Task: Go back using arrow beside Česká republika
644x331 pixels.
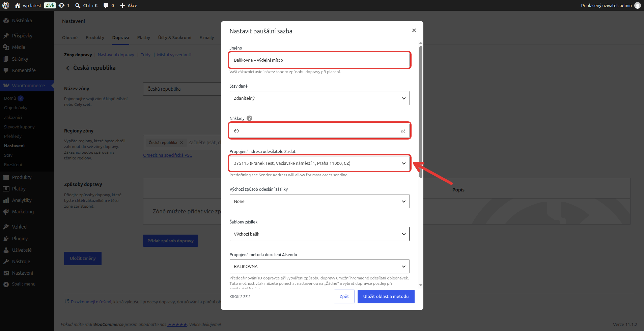Action: [67, 68]
